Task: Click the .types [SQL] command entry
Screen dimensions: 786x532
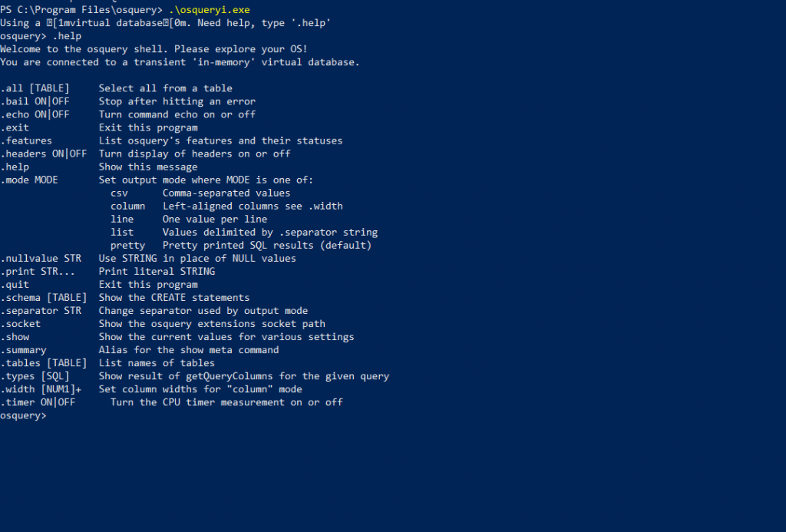Action: click(x=35, y=376)
